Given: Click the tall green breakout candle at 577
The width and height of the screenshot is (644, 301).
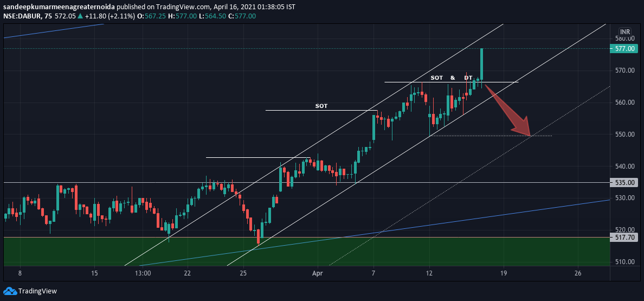Looking at the screenshot, I should pyautogui.click(x=481, y=64).
